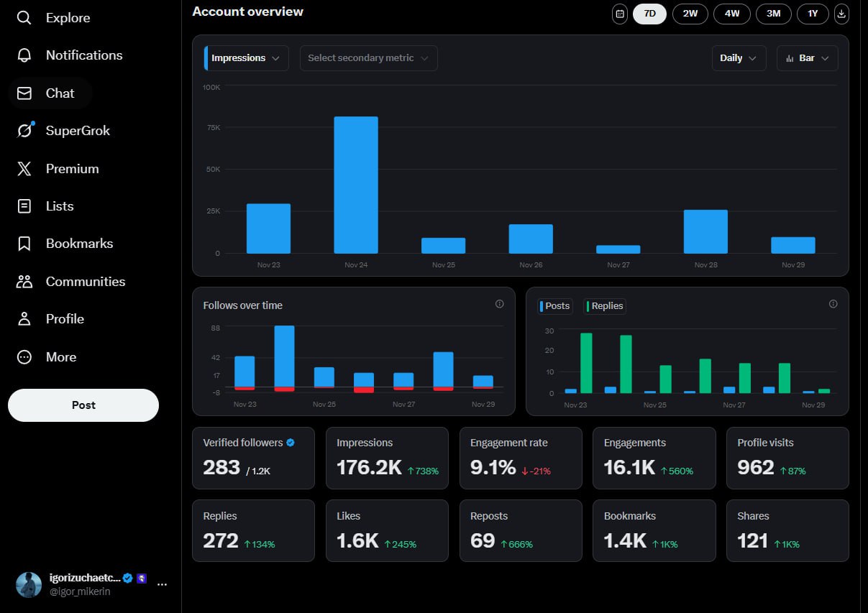This screenshot has height=613, width=868.
Task: Toggle the Replies series in chart
Action: 605,306
